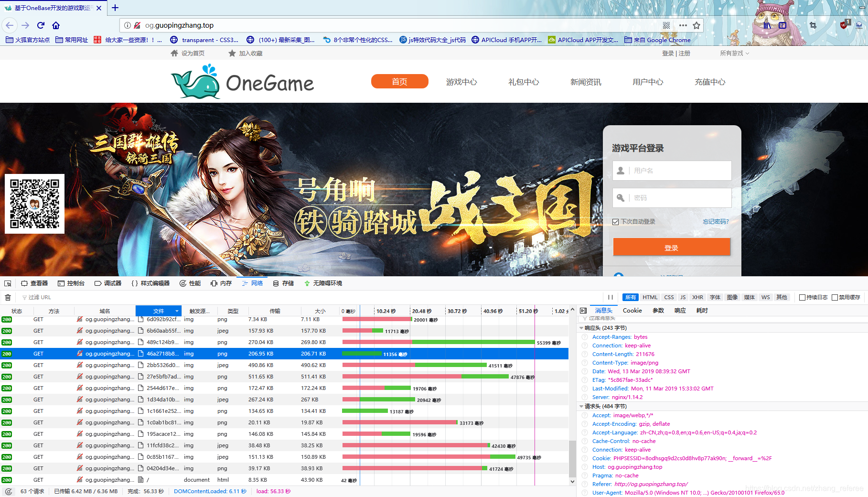Click the 设为首页 house icon
Viewport: 868px width, 497px height.
(x=174, y=53)
